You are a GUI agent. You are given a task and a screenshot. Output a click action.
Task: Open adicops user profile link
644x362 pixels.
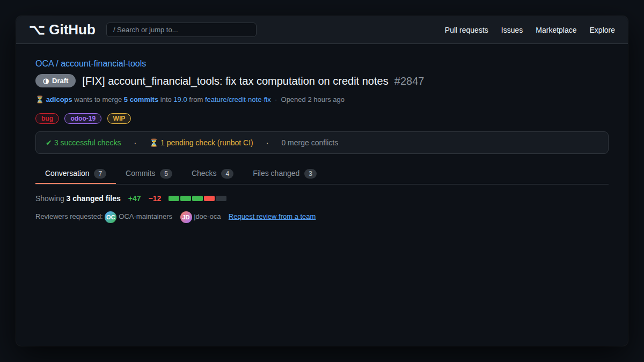coord(59,100)
